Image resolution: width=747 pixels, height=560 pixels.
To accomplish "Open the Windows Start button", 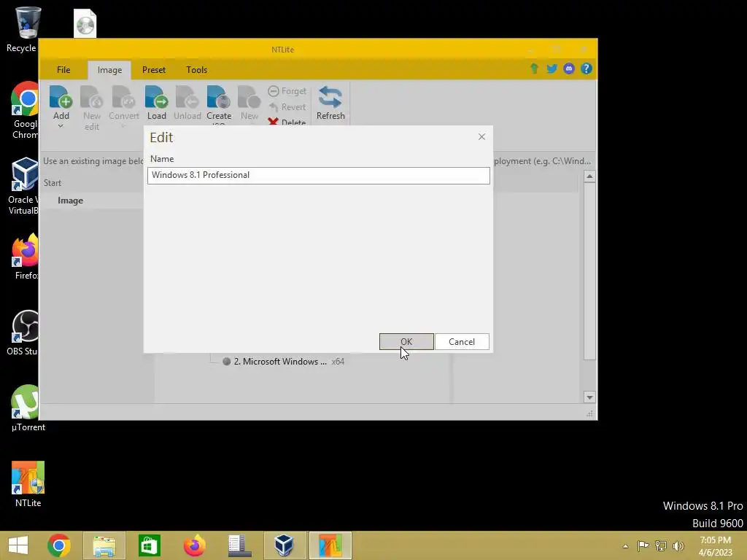I will (x=18, y=545).
